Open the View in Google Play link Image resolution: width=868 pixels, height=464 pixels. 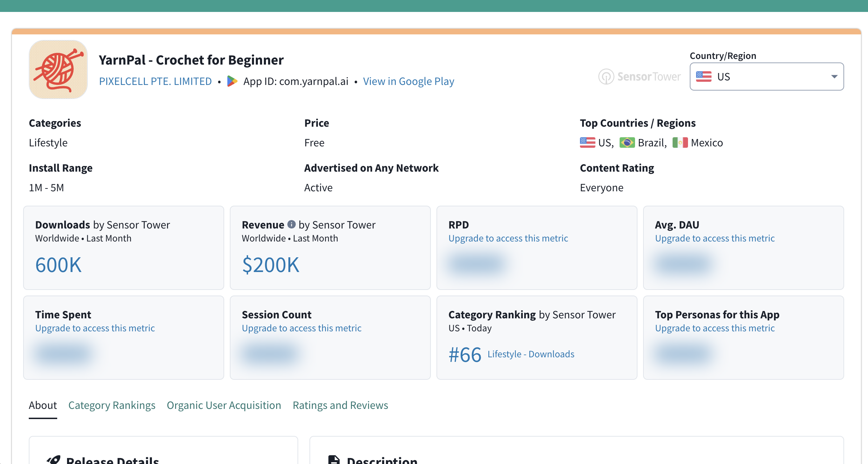coord(408,81)
